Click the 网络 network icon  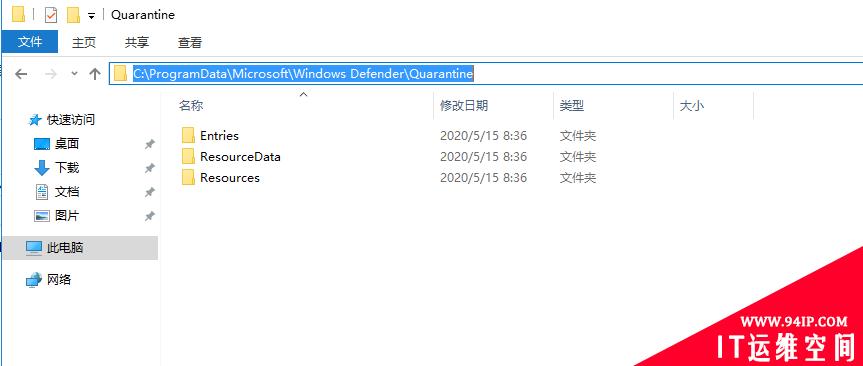click(x=34, y=280)
